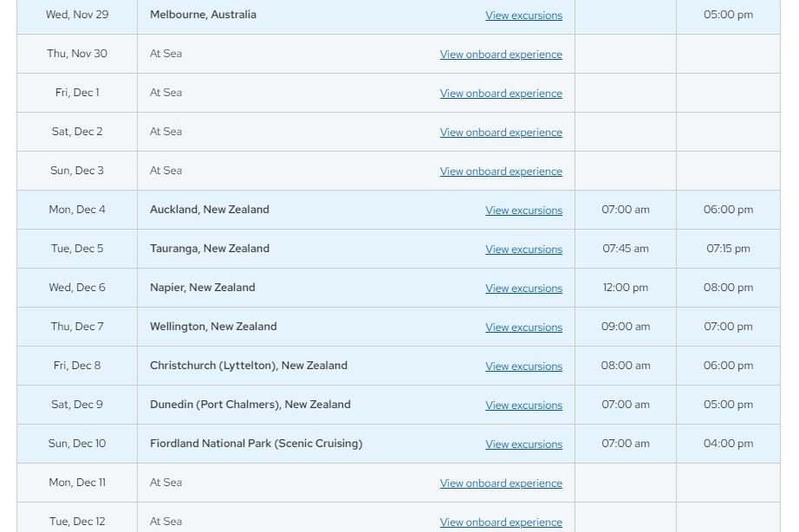Screen dimensions: 799x532
Task: Click Tauranga's 07:15 pm departure time
Action: click(x=728, y=249)
